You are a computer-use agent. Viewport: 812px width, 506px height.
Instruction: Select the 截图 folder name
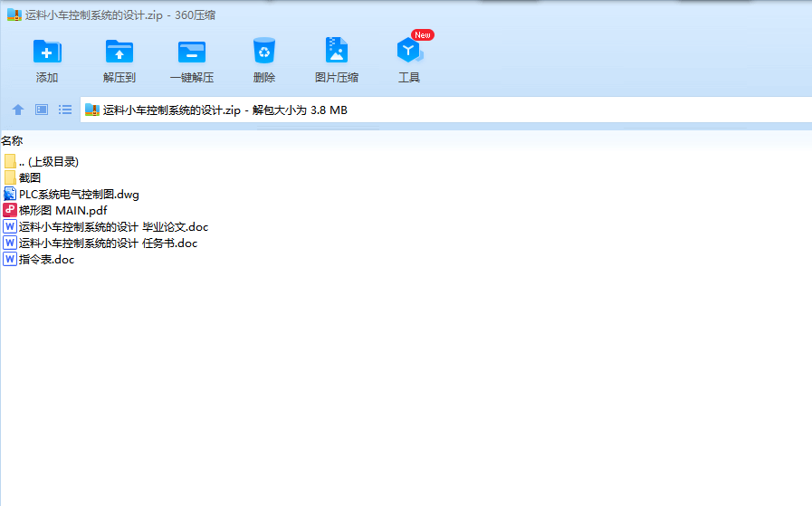tap(30, 177)
